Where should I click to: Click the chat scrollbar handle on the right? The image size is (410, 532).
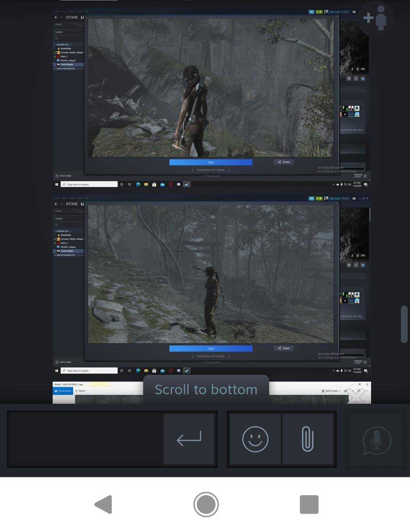(404, 324)
